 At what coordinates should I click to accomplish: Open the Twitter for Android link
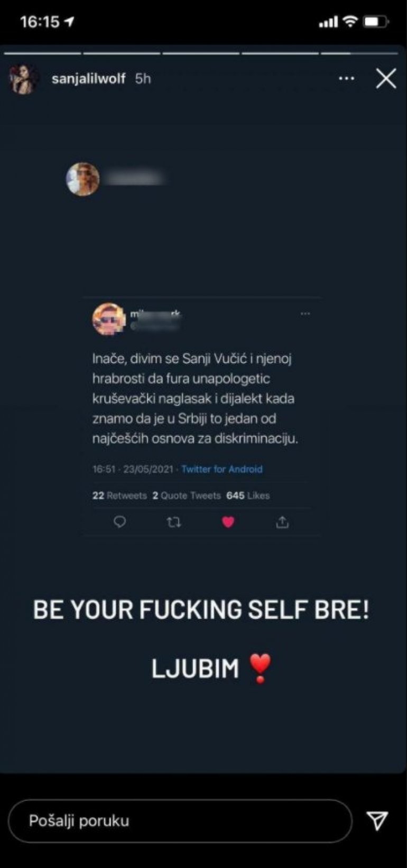tap(222, 469)
